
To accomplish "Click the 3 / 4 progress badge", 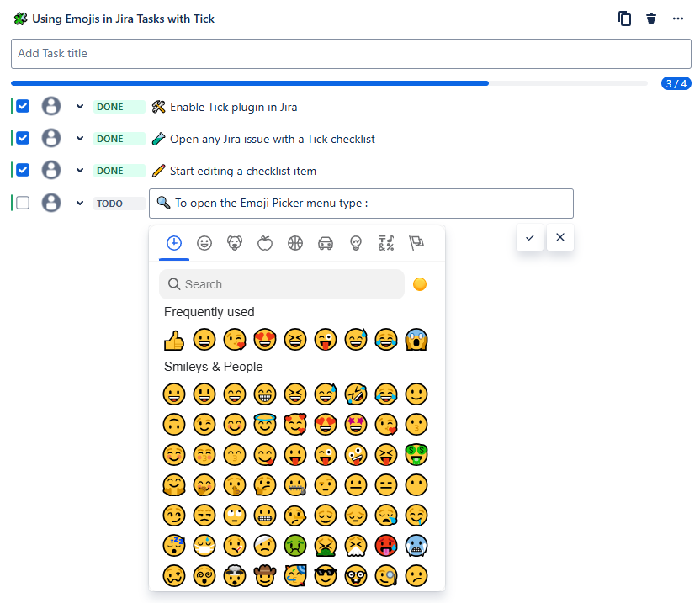I will [x=676, y=83].
